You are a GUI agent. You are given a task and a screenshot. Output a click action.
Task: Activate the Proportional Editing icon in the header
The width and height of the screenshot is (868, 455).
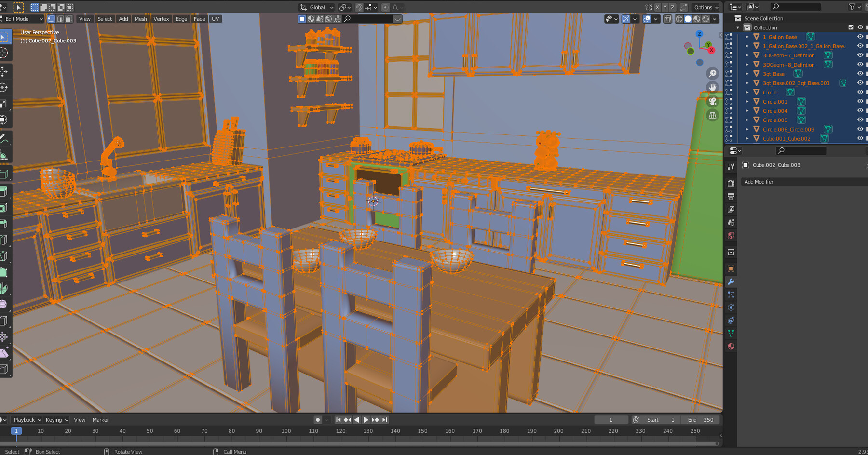tap(385, 7)
